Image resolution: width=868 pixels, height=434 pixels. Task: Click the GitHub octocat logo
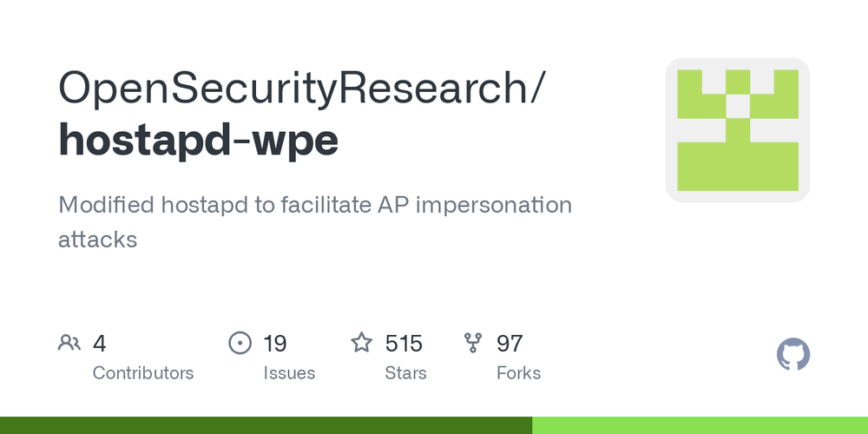point(793,354)
